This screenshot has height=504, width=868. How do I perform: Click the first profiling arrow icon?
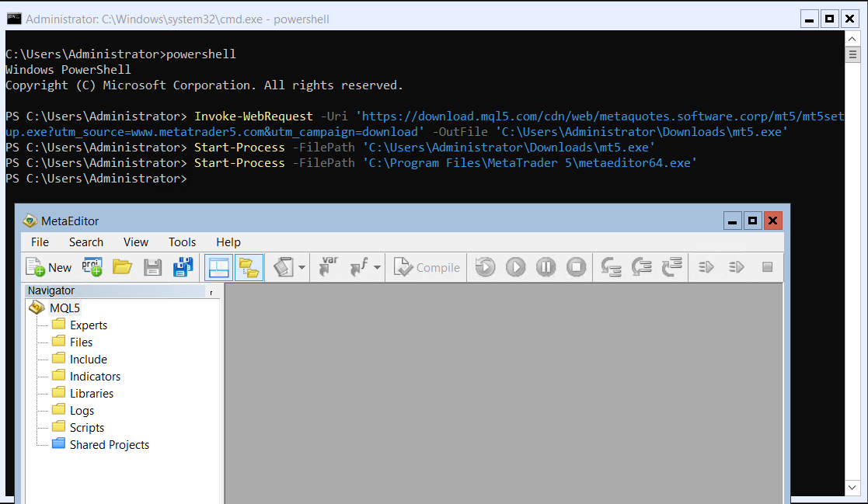coord(706,267)
